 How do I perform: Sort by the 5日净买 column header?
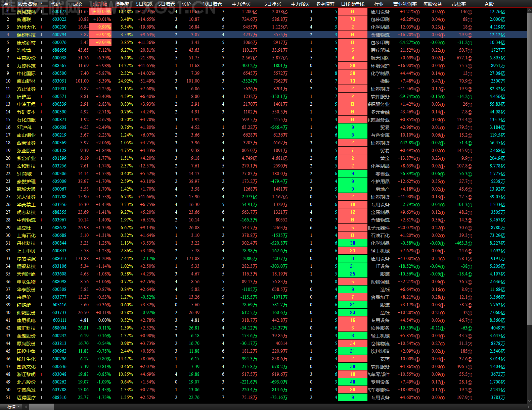click(x=273, y=4)
